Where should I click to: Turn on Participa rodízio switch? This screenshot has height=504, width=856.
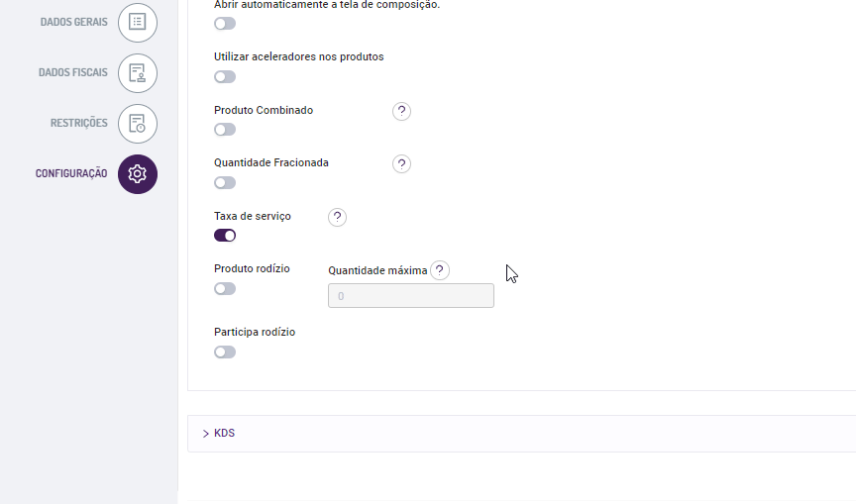click(225, 352)
